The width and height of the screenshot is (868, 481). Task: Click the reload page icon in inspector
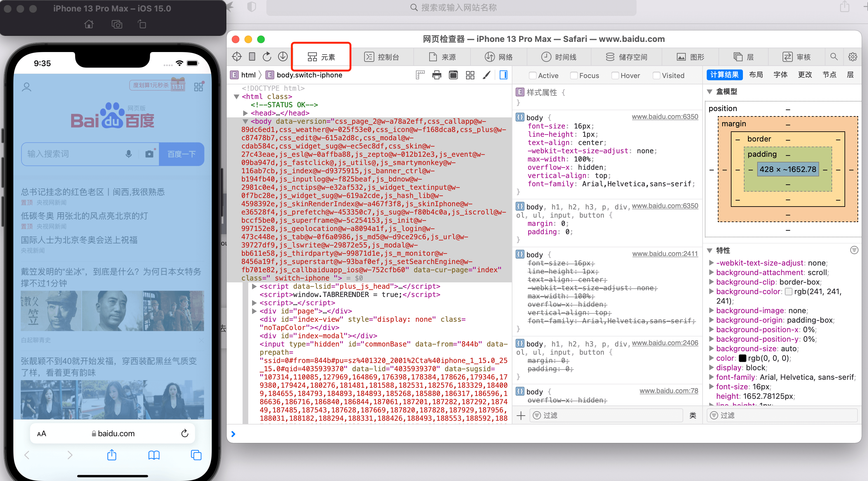(x=267, y=56)
